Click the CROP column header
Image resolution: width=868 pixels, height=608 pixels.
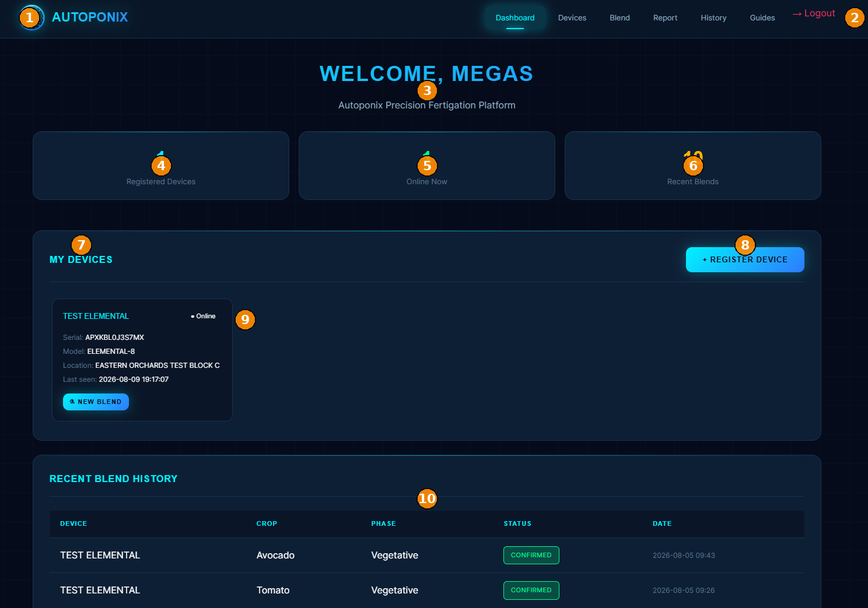point(267,523)
